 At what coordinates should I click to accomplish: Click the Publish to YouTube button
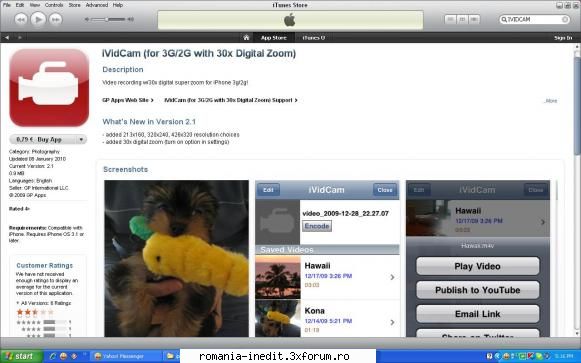478,290
